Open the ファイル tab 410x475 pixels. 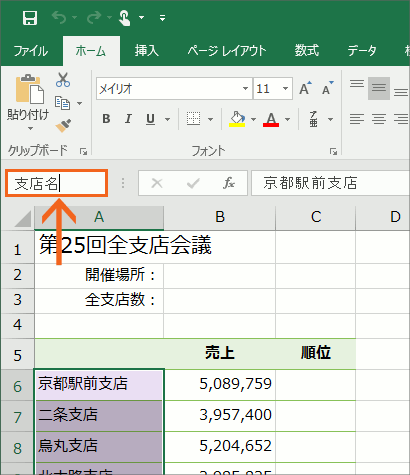tap(31, 51)
